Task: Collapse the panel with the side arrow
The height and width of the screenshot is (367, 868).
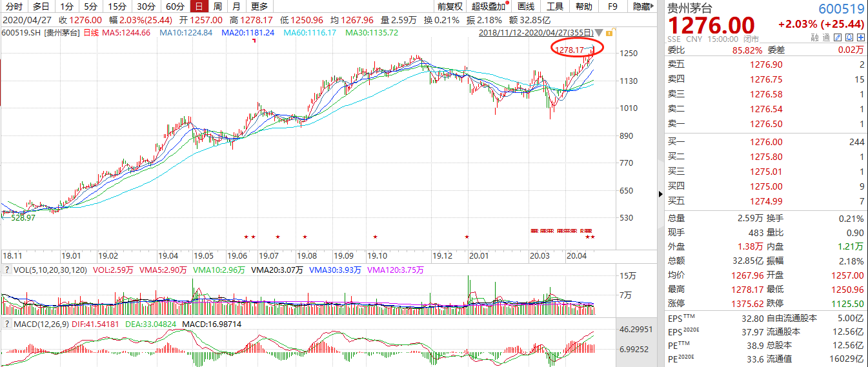Action: (660, 193)
